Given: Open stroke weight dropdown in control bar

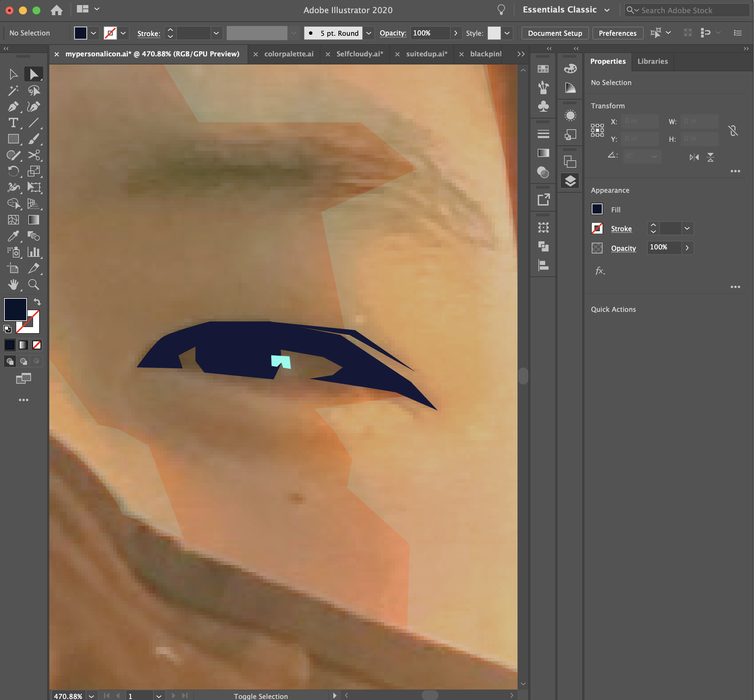Looking at the screenshot, I should coord(216,33).
